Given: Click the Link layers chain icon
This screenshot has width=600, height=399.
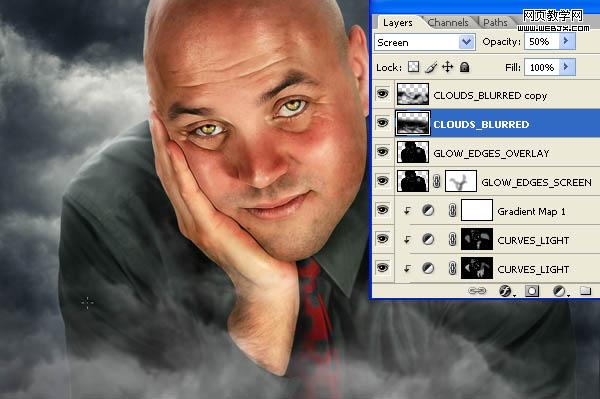Looking at the screenshot, I should (477, 291).
